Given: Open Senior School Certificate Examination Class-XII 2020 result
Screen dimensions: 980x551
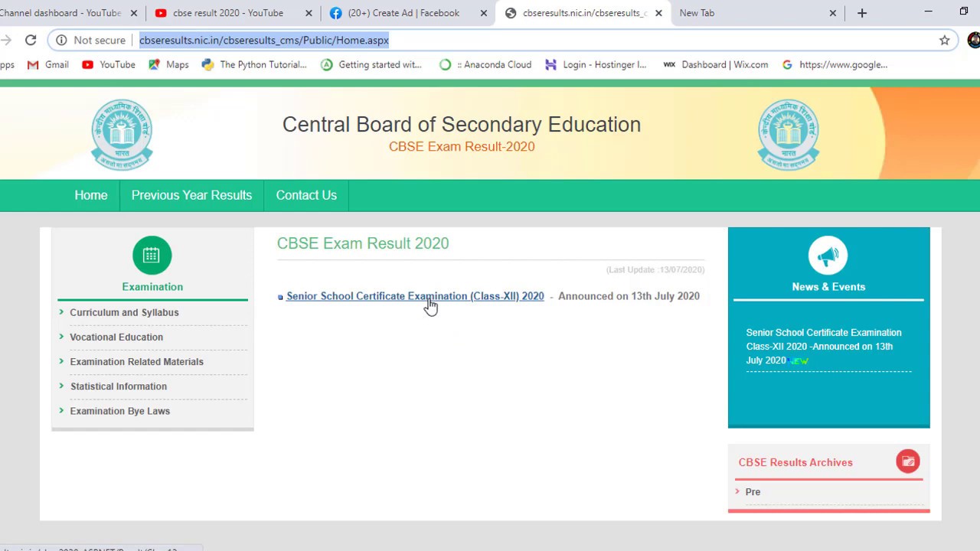Looking at the screenshot, I should (x=415, y=296).
